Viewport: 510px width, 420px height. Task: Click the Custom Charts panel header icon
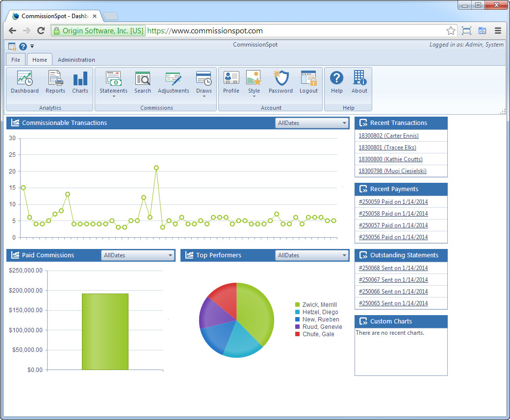click(363, 321)
